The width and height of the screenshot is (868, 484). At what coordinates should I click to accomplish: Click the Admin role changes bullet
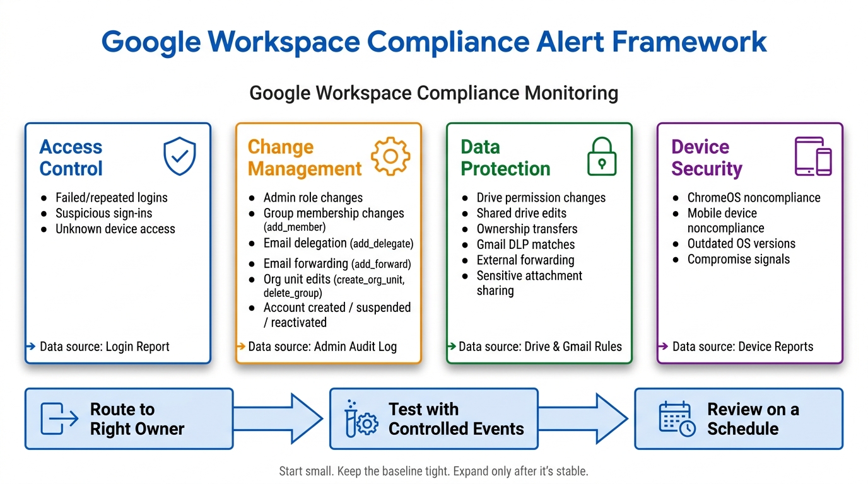pos(306,197)
